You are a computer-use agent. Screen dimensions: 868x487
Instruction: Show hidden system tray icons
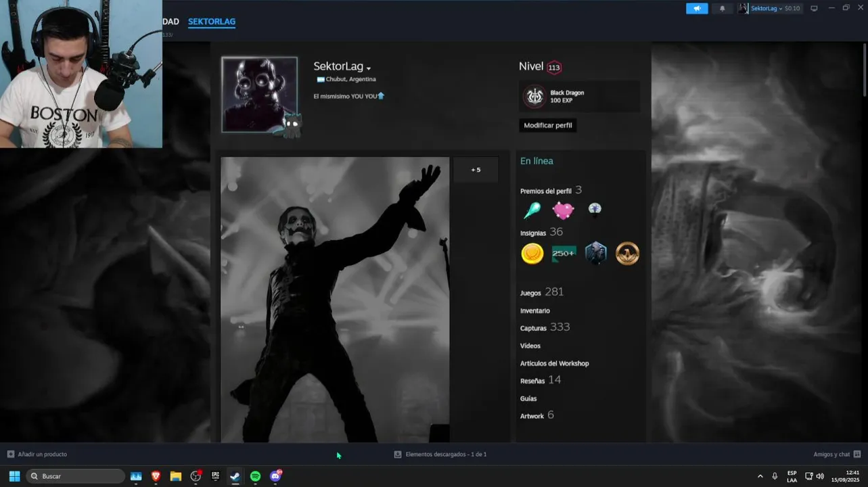[760, 476]
